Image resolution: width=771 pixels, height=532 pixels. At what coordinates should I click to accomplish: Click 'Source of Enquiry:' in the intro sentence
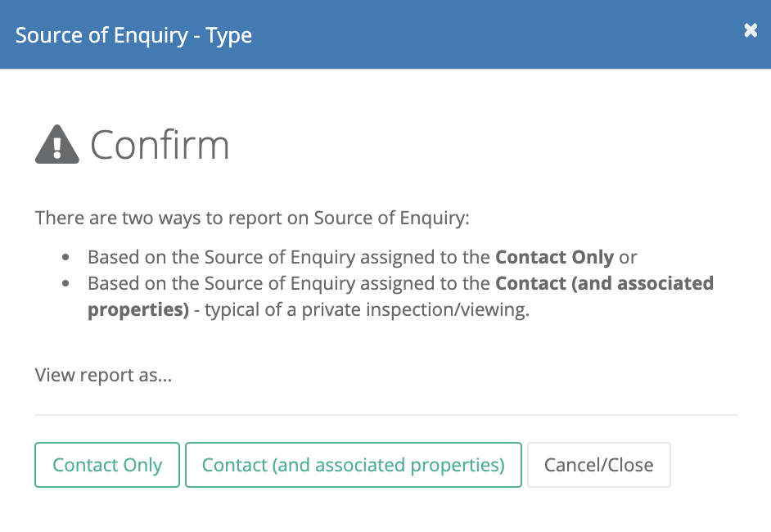tap(391, 218)
